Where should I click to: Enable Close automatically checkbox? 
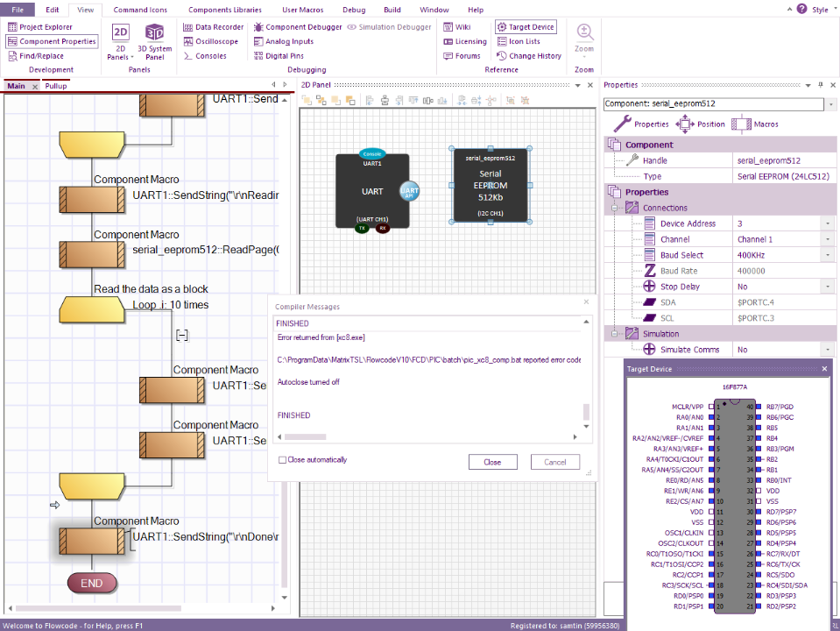click(x=282, y=460)
